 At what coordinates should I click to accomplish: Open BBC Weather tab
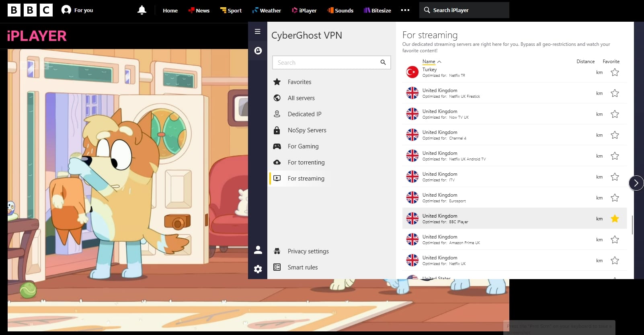point(267,10)
